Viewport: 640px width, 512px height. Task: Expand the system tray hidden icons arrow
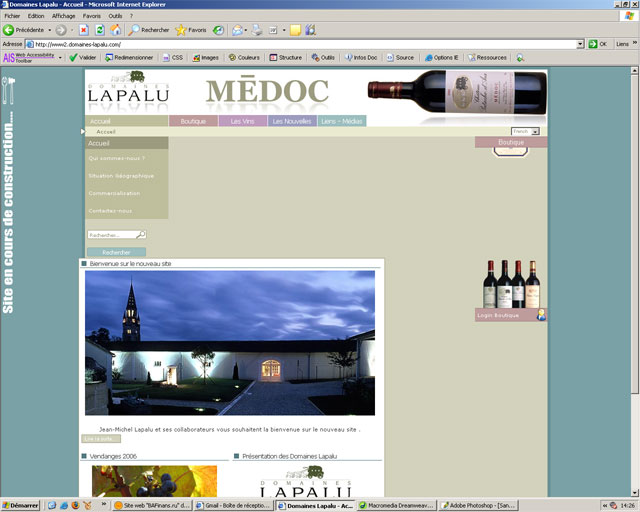[605, 505]
